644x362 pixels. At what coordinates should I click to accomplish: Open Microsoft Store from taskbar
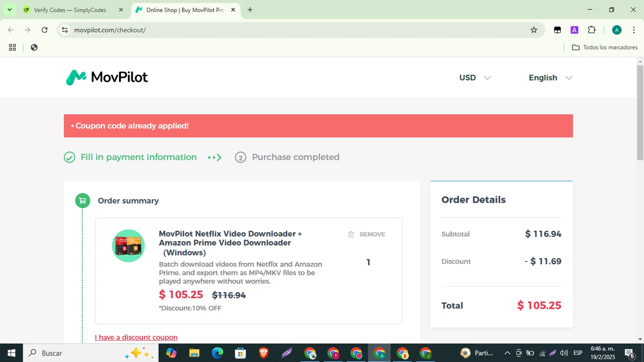point(240,353)
